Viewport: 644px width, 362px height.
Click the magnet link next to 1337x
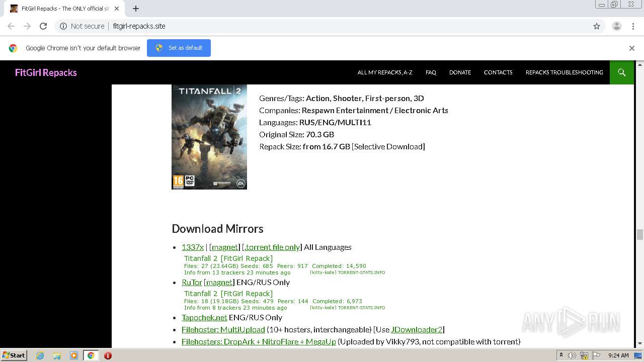(x=225, y=247)
